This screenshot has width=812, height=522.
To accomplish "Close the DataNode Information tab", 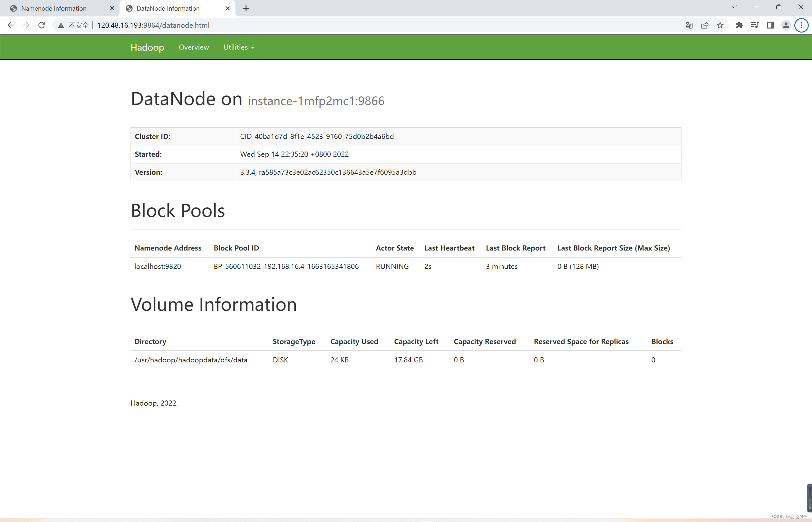I will pos(227,8).
